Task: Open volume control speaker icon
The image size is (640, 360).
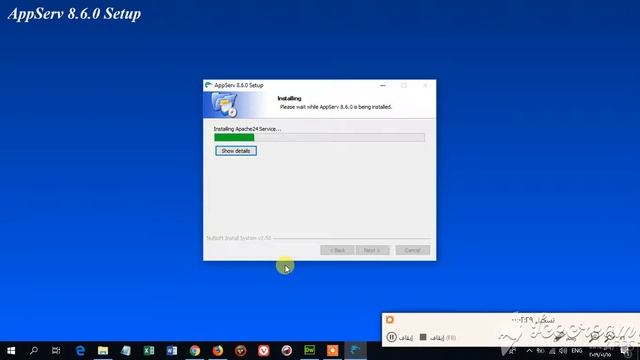Action: 563,351
